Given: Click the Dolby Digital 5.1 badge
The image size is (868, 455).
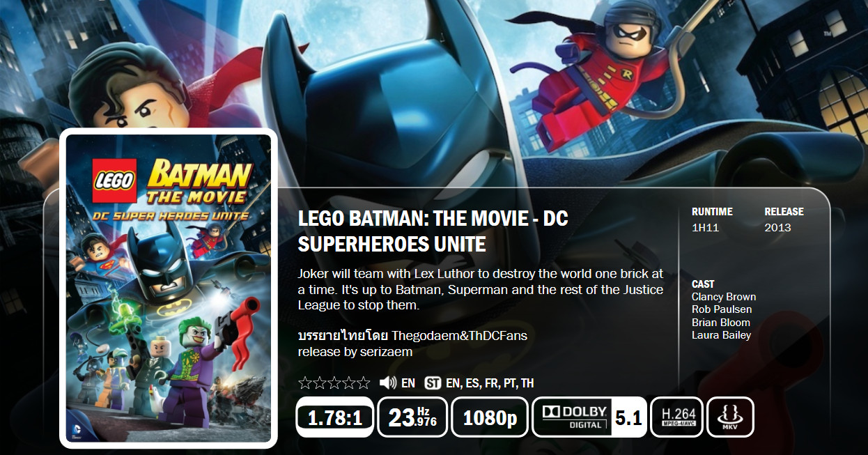Looking at the screenshot, I should tap(589, 417).
